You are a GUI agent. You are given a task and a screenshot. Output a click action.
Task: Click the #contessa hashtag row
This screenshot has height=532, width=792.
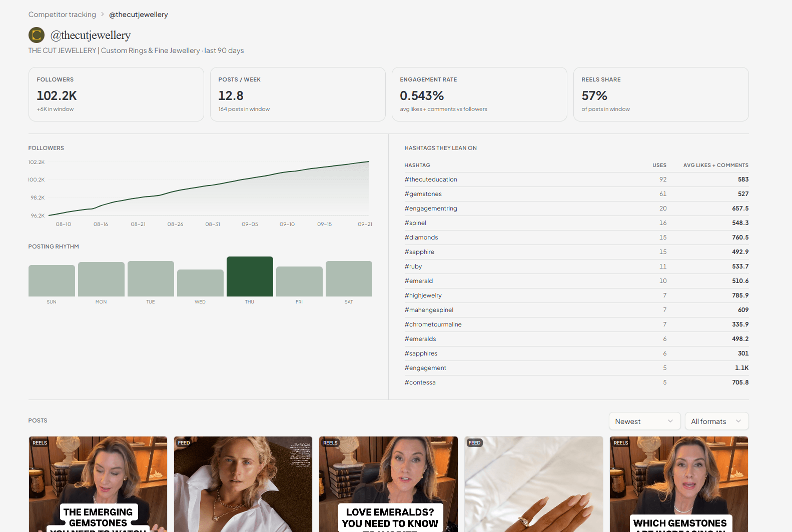click(x=576, y=382)
